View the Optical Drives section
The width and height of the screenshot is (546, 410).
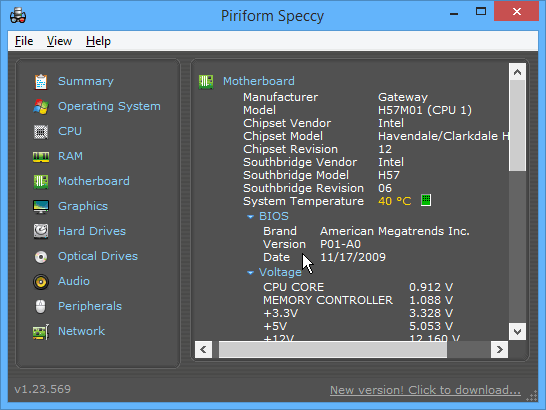(x=98, y=256)
